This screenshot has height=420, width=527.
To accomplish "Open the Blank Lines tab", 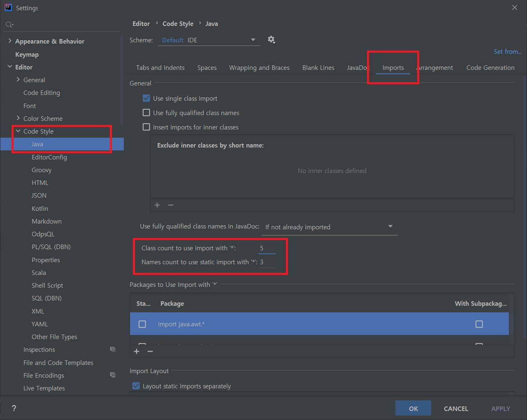I will point(318,68).
